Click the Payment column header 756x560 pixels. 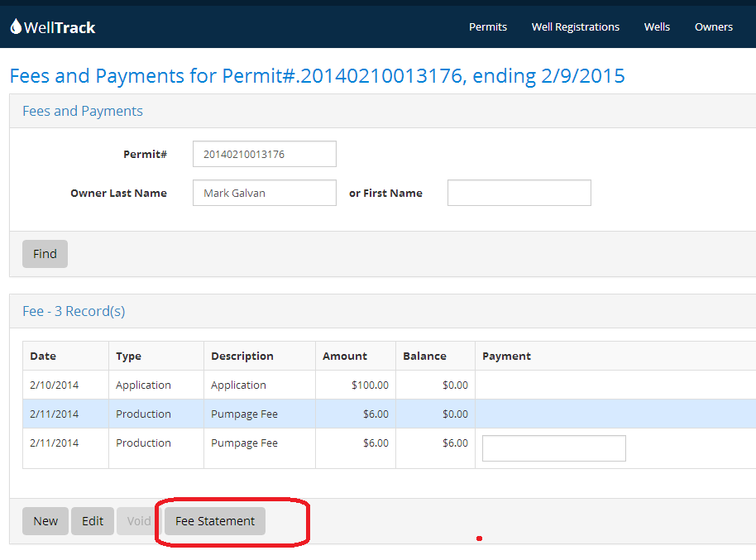tap(506, 356)
